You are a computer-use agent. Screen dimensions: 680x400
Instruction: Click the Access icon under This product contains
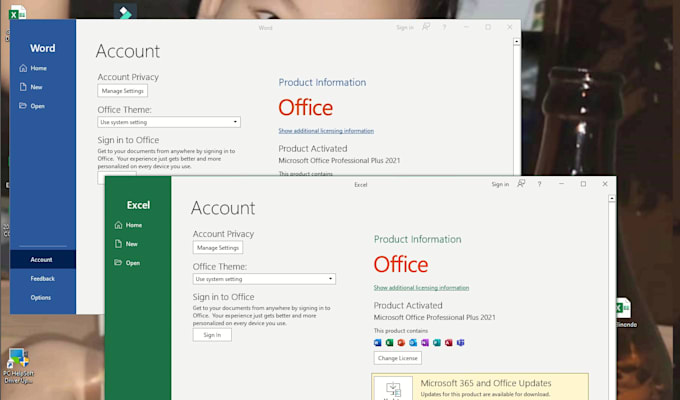click(448, 343)
